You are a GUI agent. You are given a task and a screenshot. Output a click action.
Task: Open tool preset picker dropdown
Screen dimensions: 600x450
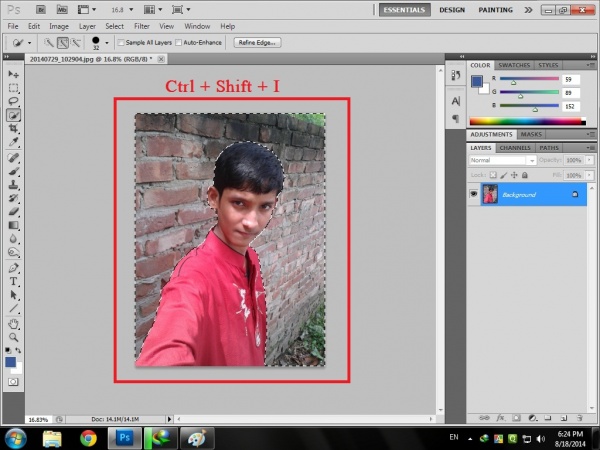(x=29, y=43)
